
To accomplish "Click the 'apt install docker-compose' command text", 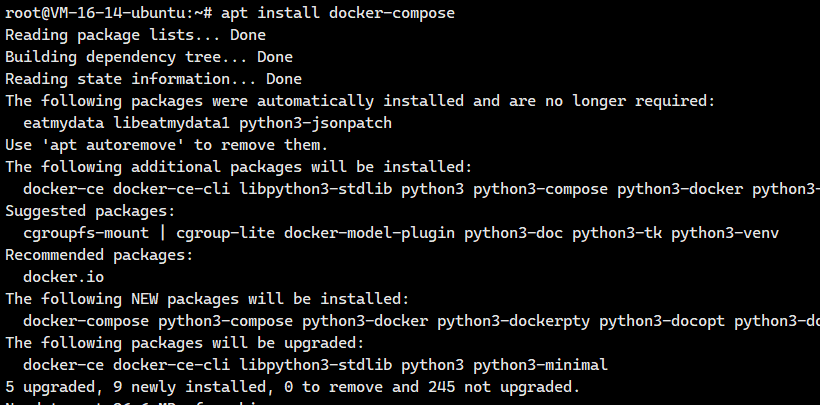I will [x=338, y=13].
